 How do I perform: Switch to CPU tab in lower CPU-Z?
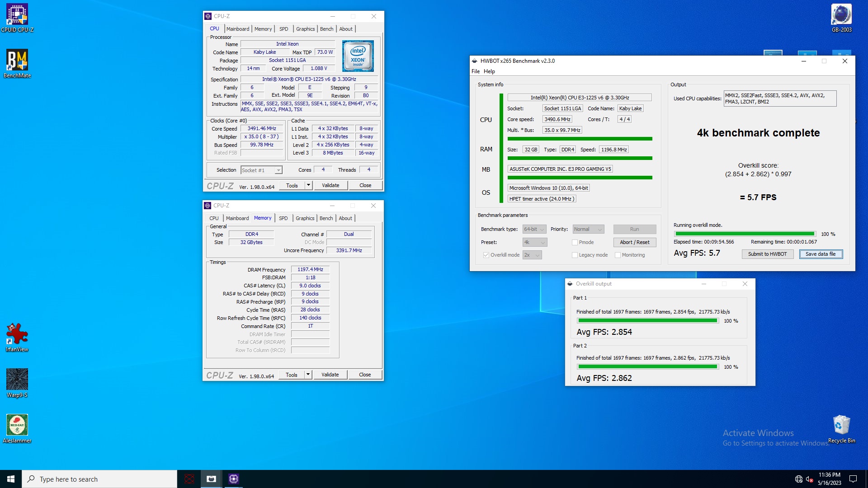click(x=214, y=218)
